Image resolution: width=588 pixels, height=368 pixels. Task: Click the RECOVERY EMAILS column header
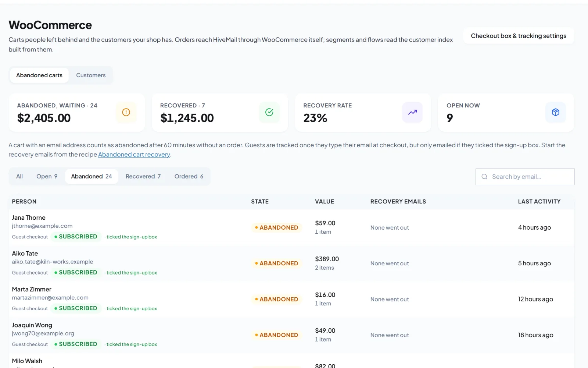click(398, 202)
